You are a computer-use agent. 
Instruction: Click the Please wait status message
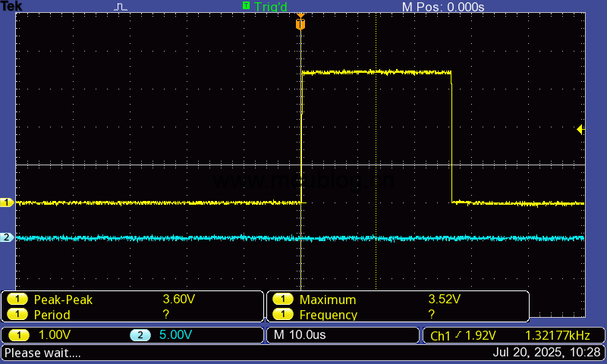(x=42, y=353)
